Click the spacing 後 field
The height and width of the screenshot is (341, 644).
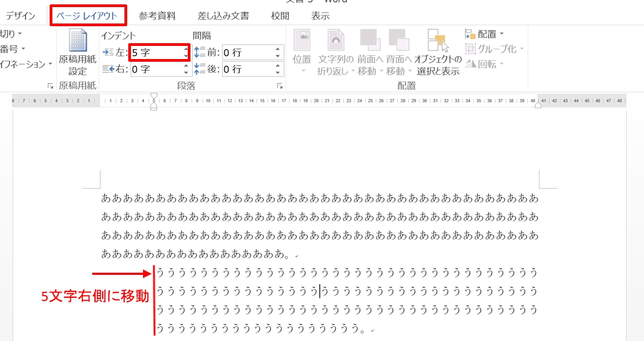[248, 69]
